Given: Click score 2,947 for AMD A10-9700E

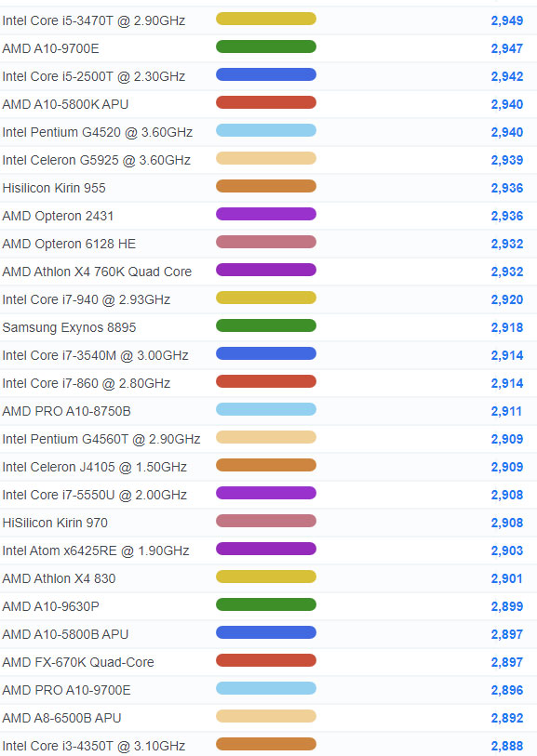Looking at the screenshot, I should tap(507, 48).
